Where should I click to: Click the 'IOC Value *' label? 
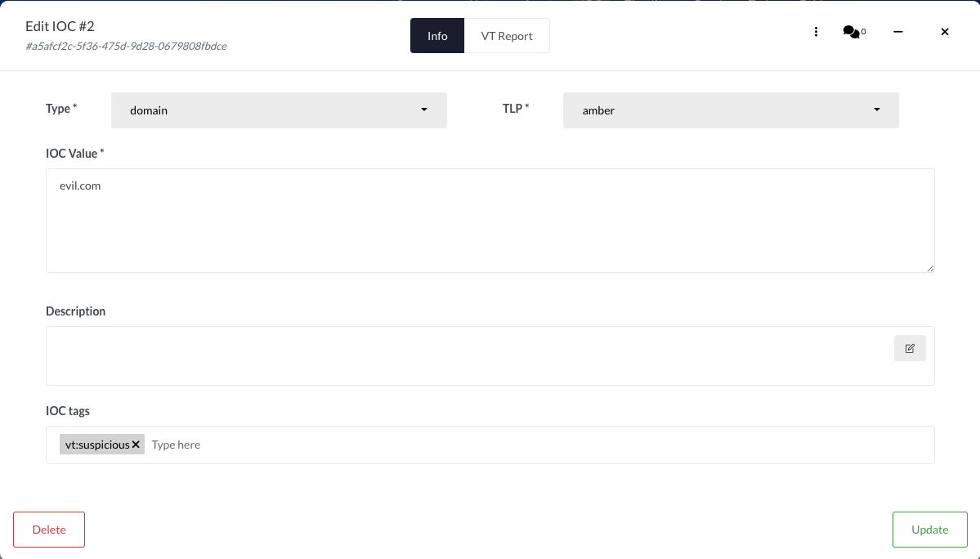tap(75, 154)
